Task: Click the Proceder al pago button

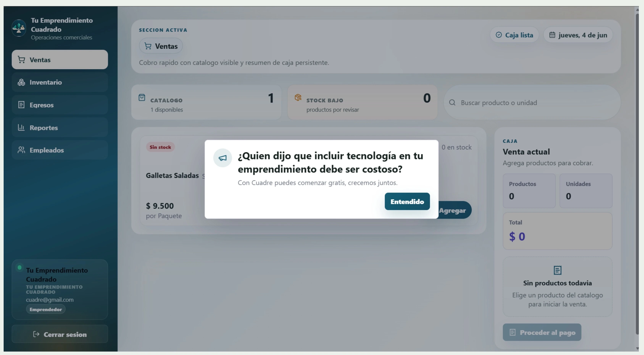Action: point(542,332)
